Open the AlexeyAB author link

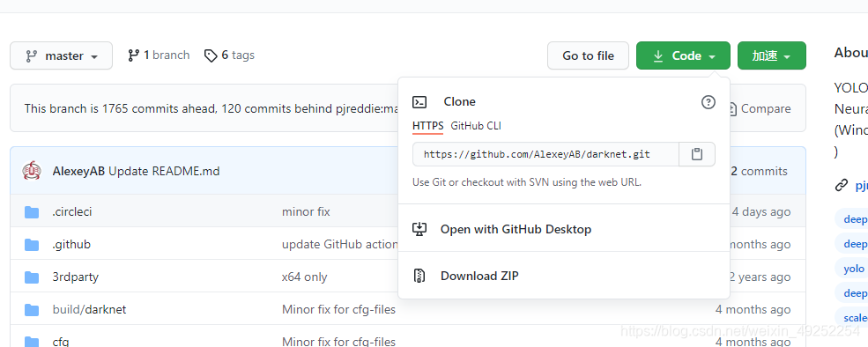coord(78,172)
